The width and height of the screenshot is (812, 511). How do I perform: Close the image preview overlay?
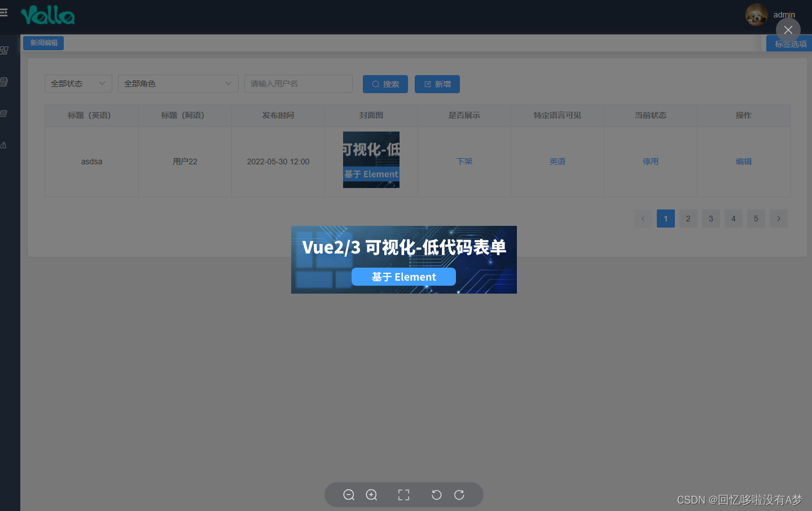point(788,30)
